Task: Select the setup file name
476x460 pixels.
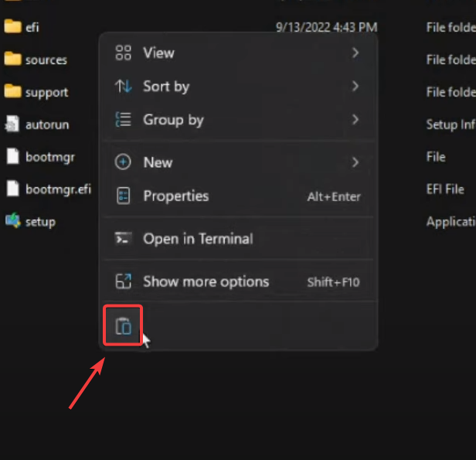Action: pos(40,222)
